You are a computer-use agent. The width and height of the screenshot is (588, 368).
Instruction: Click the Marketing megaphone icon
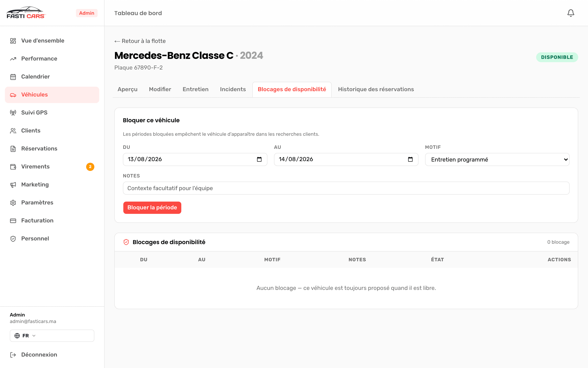13,185
